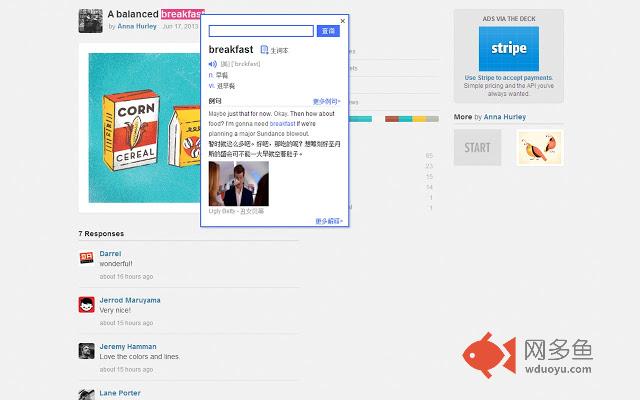Open Use Stripe to accept payments link

pos(509,78)
